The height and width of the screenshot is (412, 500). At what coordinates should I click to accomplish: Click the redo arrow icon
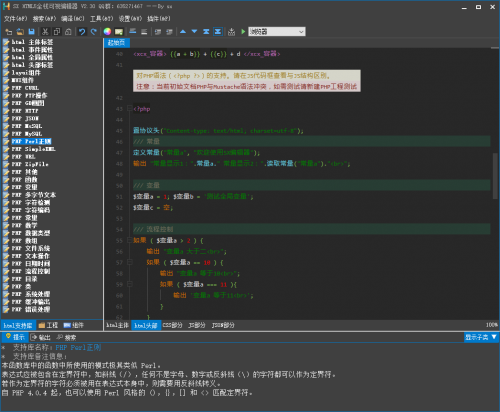[x=94, y=32]
